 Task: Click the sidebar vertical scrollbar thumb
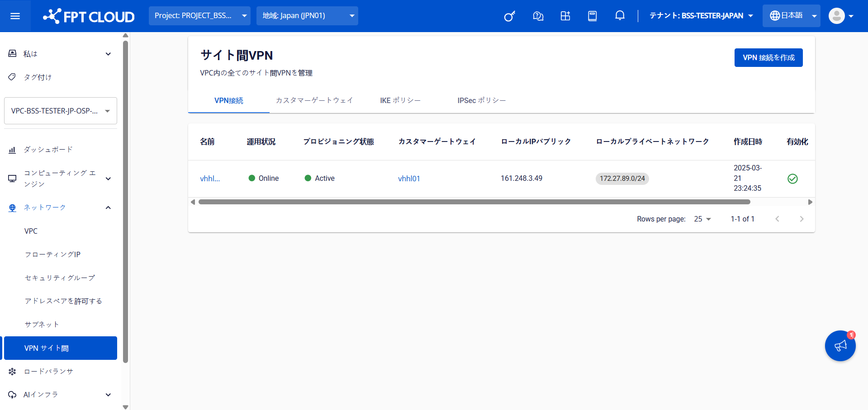click(125, 202)
